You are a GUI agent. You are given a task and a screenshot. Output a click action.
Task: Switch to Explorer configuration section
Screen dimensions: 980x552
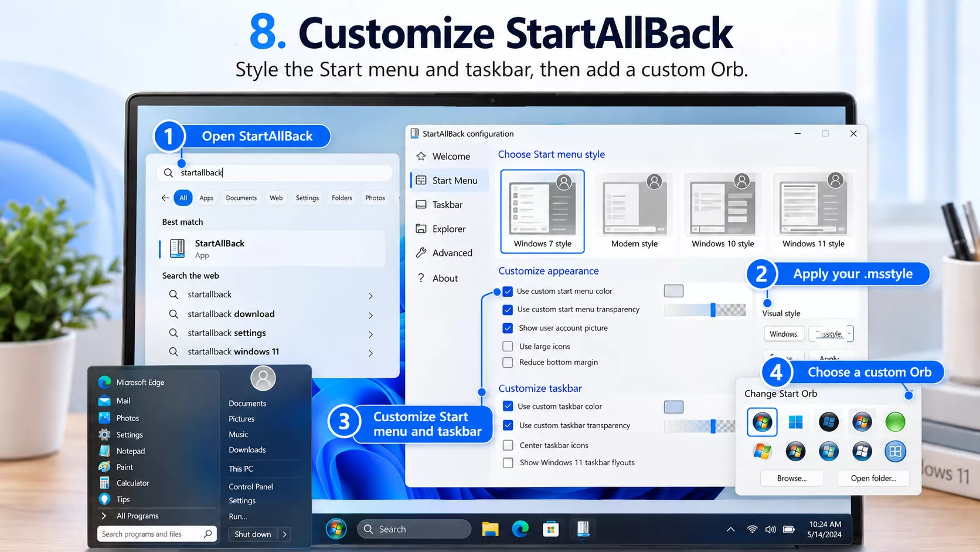(448, 229)
